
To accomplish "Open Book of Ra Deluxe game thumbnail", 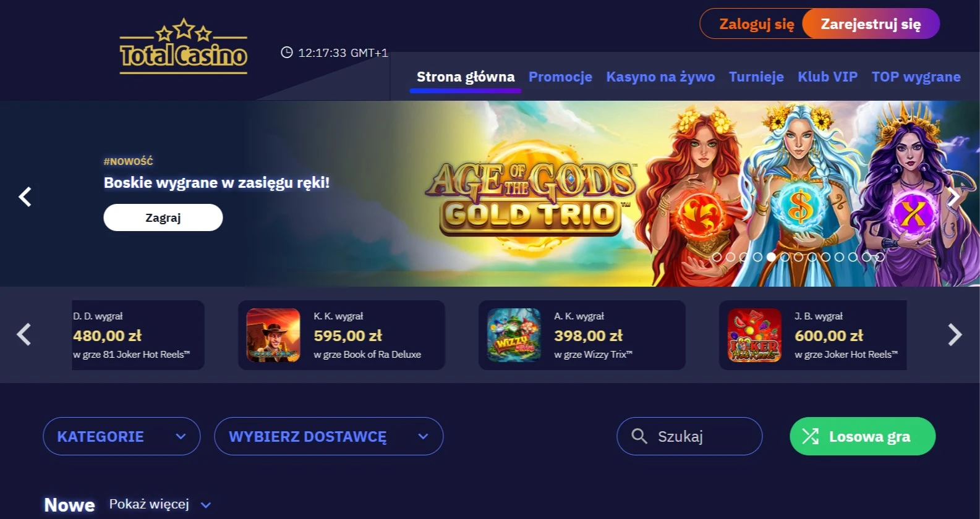I will click(273, 335).
